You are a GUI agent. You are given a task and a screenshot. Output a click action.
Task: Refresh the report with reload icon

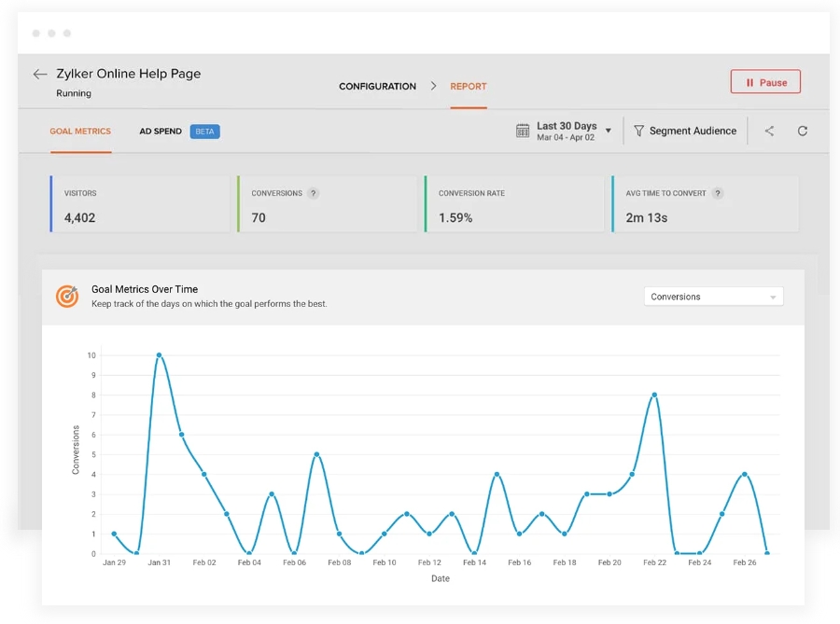click(x=802, y=132)
